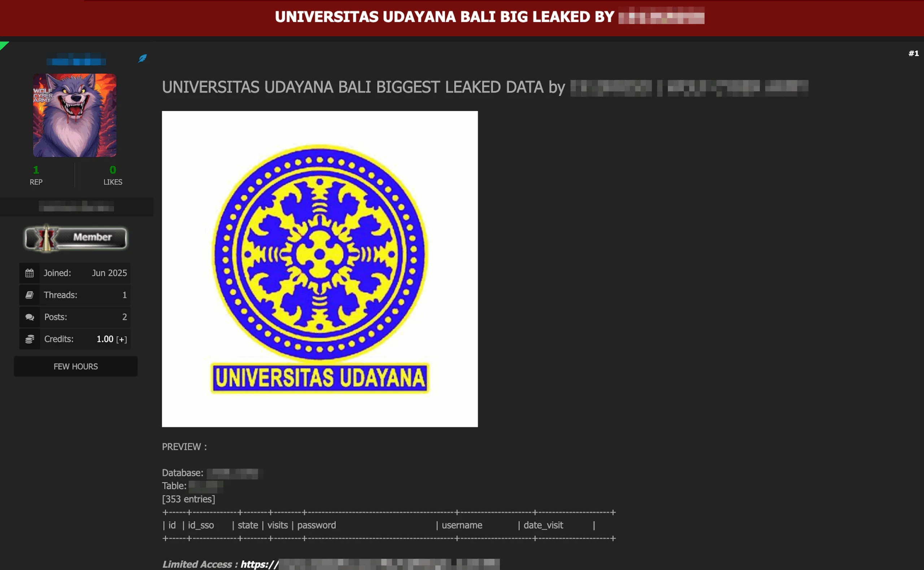Click the blue feather icon beside username
This screenshot has height=570, width=924.
[x=142, y=59]
